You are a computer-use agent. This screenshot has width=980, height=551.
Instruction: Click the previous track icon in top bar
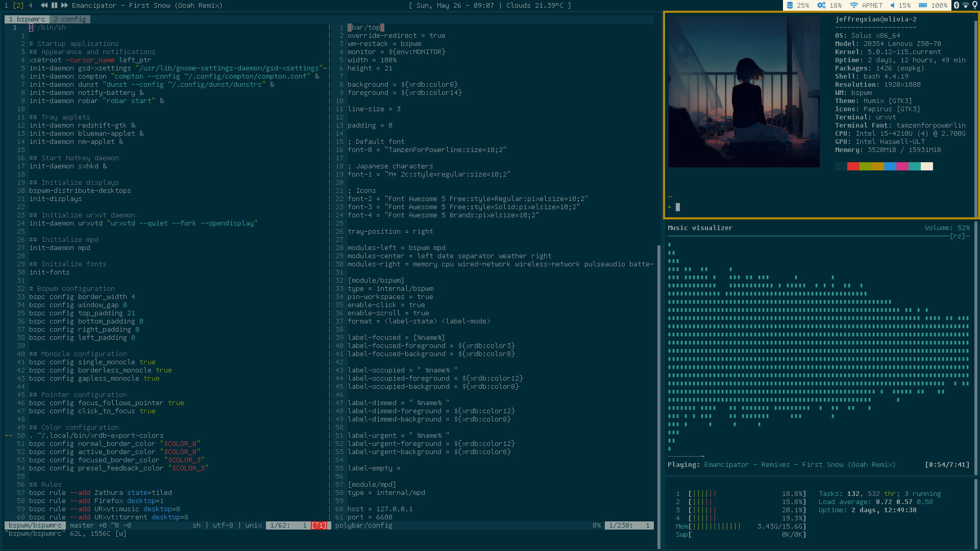pos(44,5)
